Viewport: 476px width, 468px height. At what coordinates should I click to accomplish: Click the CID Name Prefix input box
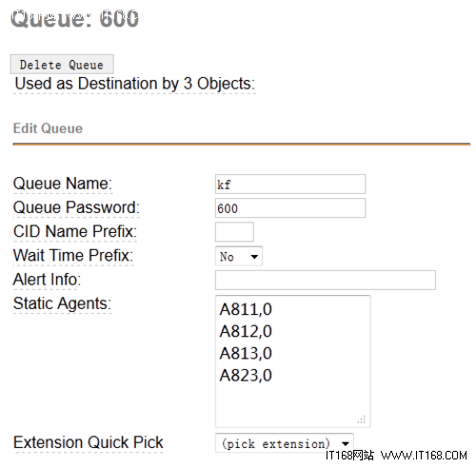234,232
